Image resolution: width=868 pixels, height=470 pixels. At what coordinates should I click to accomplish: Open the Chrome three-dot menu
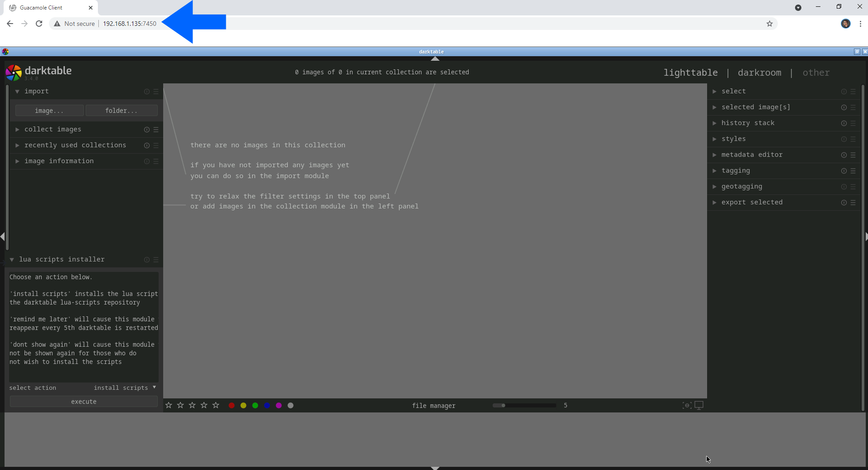[860, 24]
